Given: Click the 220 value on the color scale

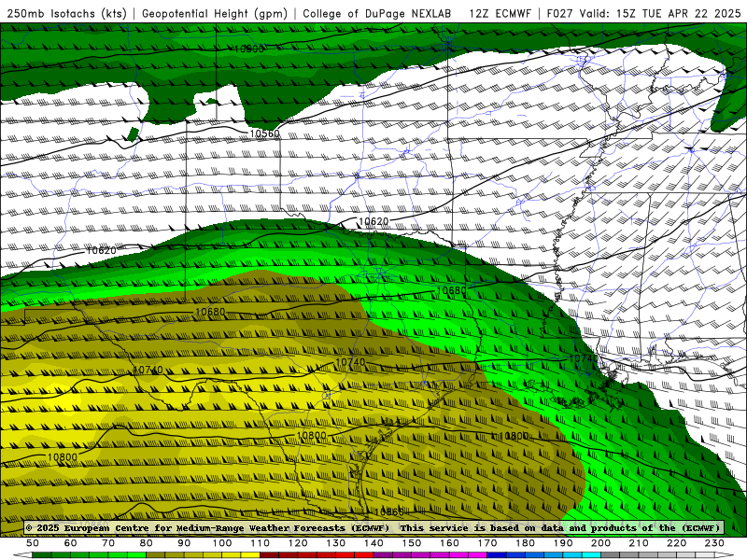Looking at the screenshot, I should (677, 543).
